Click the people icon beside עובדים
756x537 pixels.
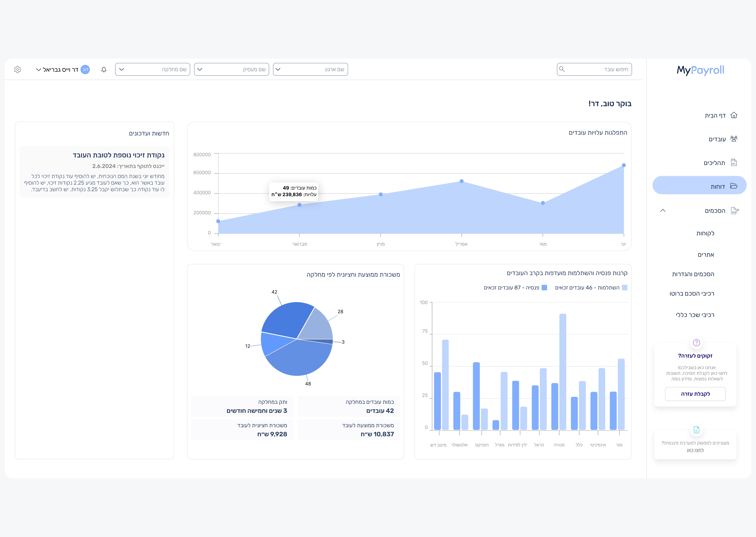click(734, 139)
